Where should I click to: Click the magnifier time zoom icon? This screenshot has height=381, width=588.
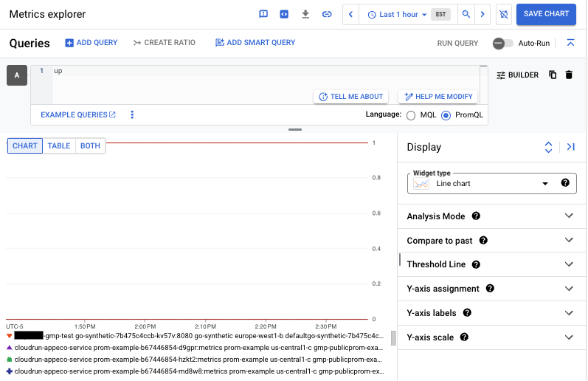click(466, 15)
